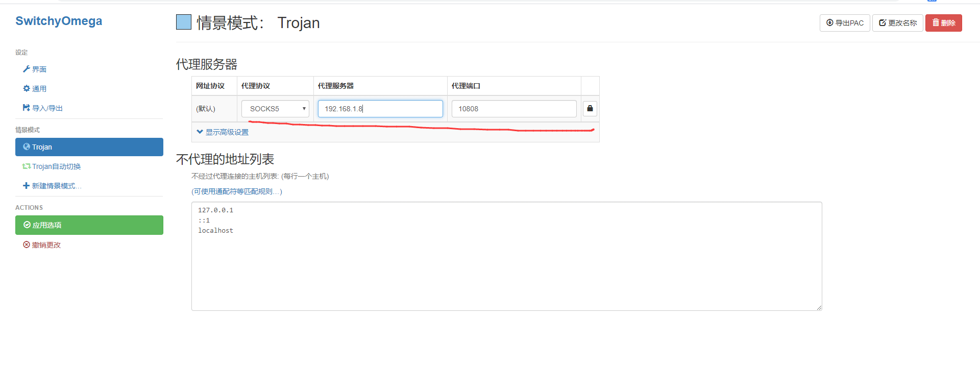Click the 导出PAC button
The height and width of the screenshot is (367, 980).
[x=844, y=23]
